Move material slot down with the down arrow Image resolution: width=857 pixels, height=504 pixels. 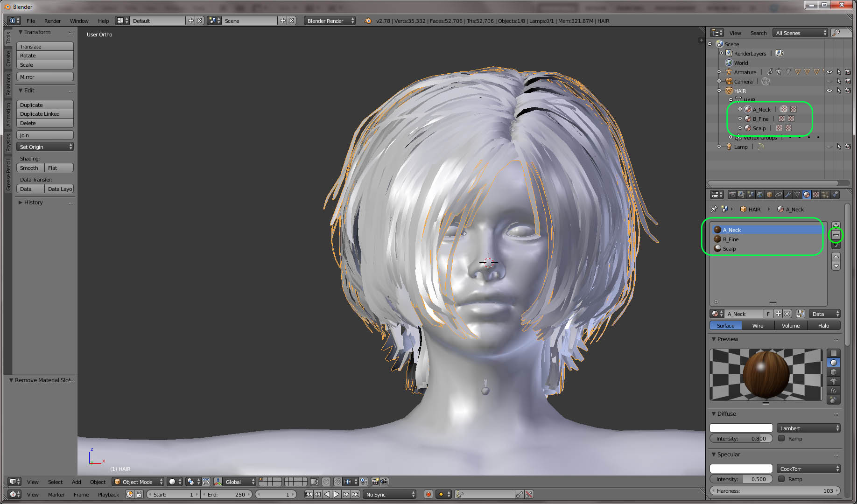click(x=836, y=266)
